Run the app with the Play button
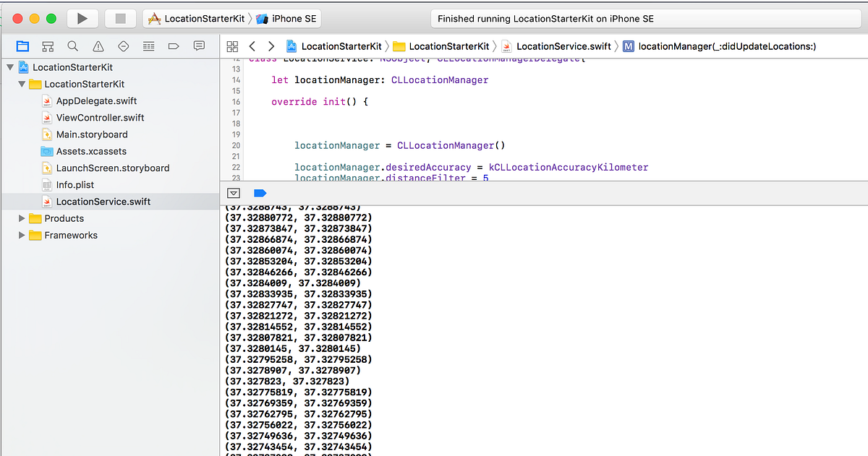 (82, 18)
